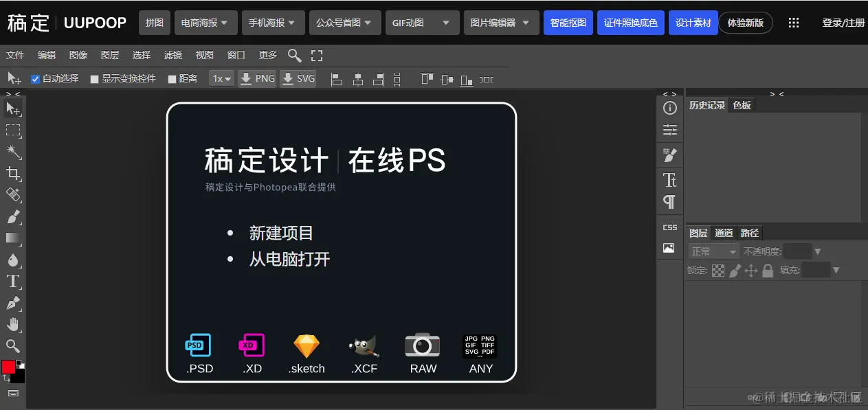Click the 智能抠图 button

[568, 23]
